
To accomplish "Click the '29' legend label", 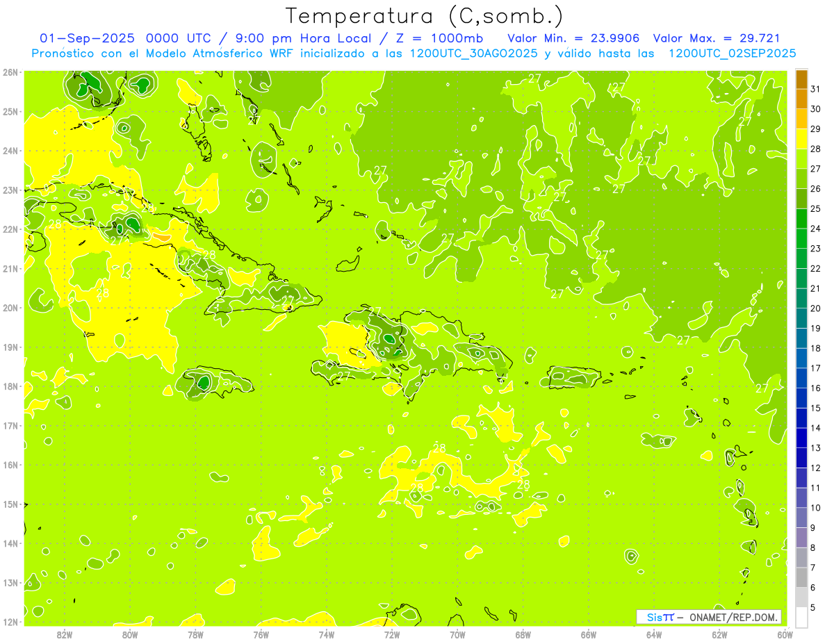I will (815, 129).
